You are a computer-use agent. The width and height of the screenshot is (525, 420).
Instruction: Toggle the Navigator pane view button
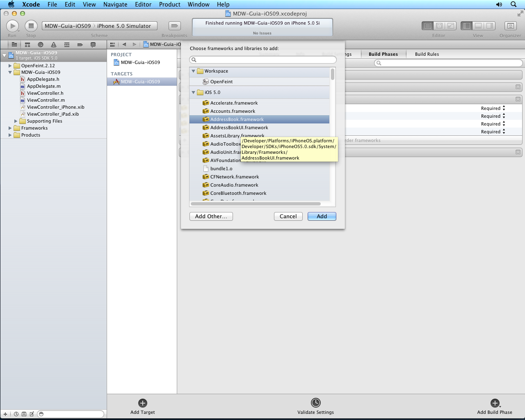[x=467, y=26]
